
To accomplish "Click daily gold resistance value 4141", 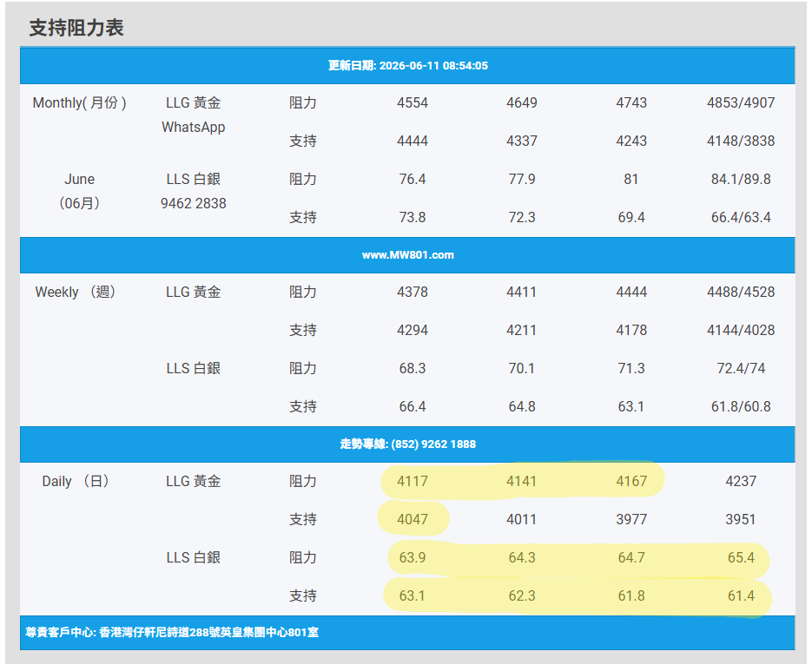I will 521,482.
